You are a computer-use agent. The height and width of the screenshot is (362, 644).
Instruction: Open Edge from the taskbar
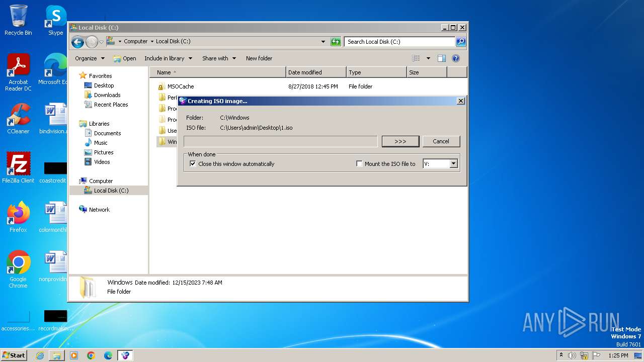108,355
